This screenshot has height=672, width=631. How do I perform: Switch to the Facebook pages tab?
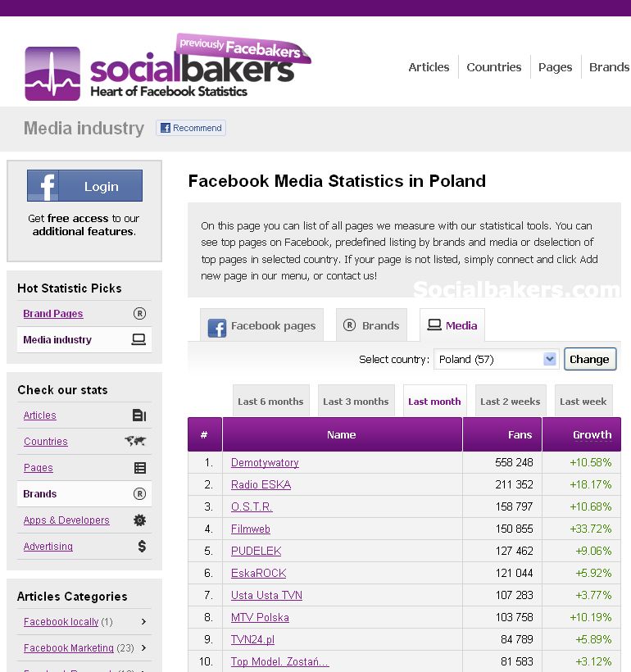point(262,325)
